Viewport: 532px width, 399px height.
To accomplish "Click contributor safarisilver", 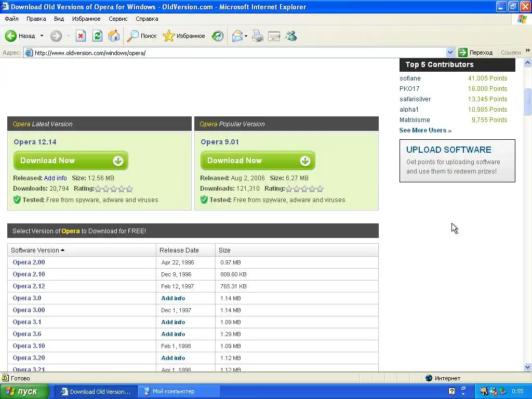I will pyautogui.click(x=415, y=99).
